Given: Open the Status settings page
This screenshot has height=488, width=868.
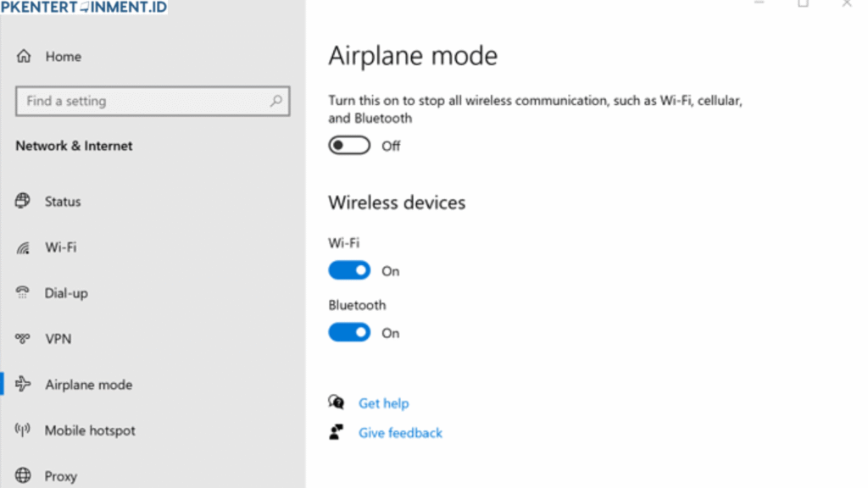Looking at the screenshot, I should (62, 201).
